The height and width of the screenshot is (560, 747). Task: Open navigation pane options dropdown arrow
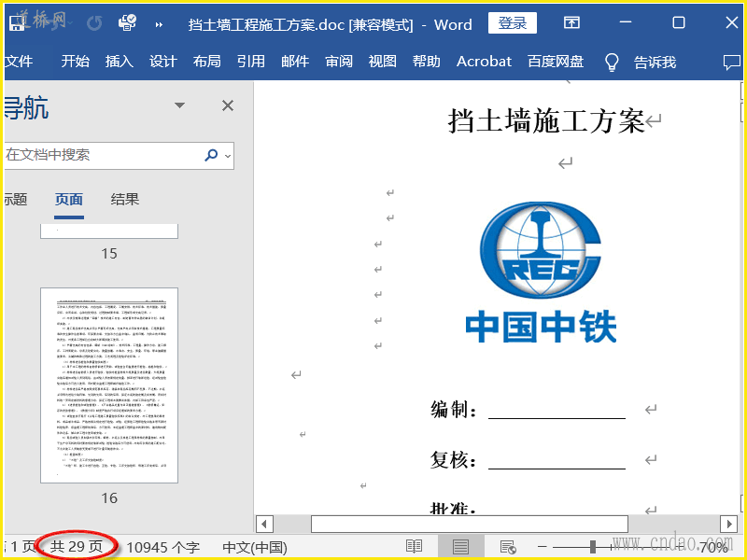(x=179, y=105)
